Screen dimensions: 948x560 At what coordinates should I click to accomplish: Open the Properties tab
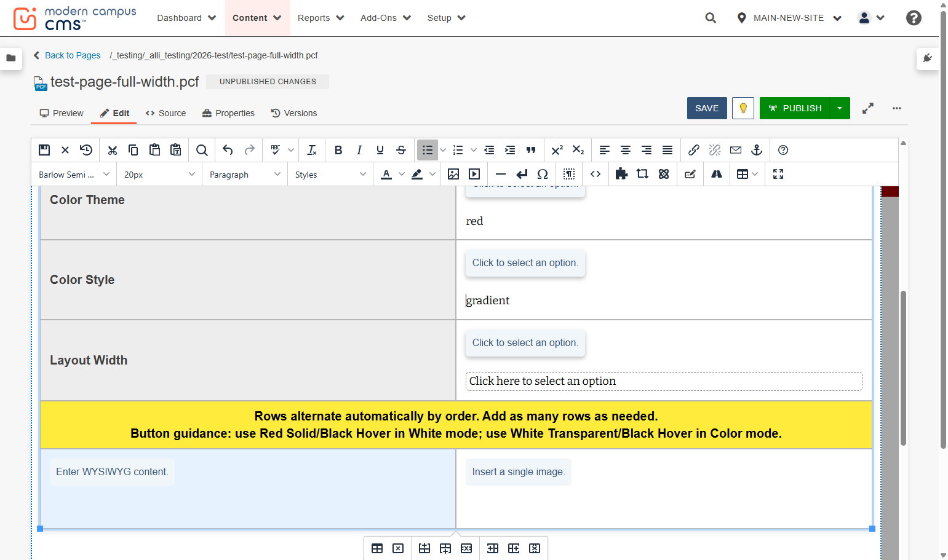click(228, 113)
